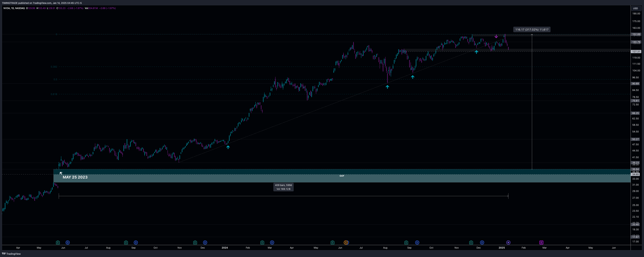Click the 39.23 price label on the axis

[636, 163]
